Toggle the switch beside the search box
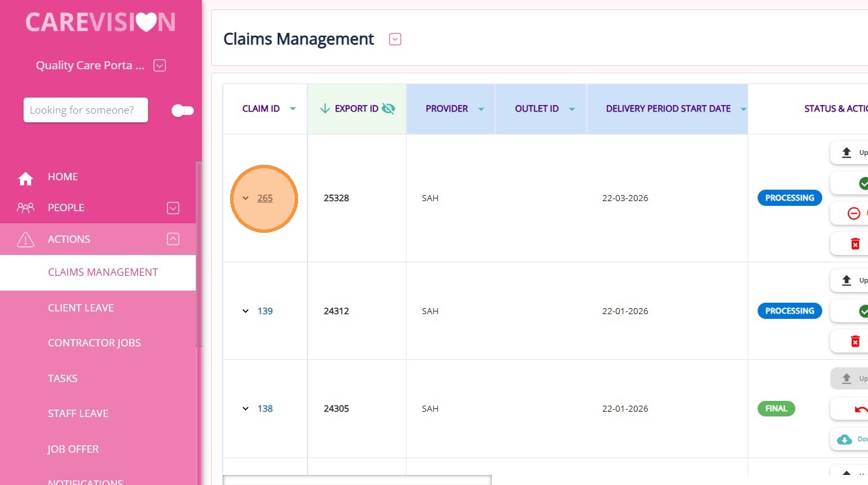 pos(182,110)
